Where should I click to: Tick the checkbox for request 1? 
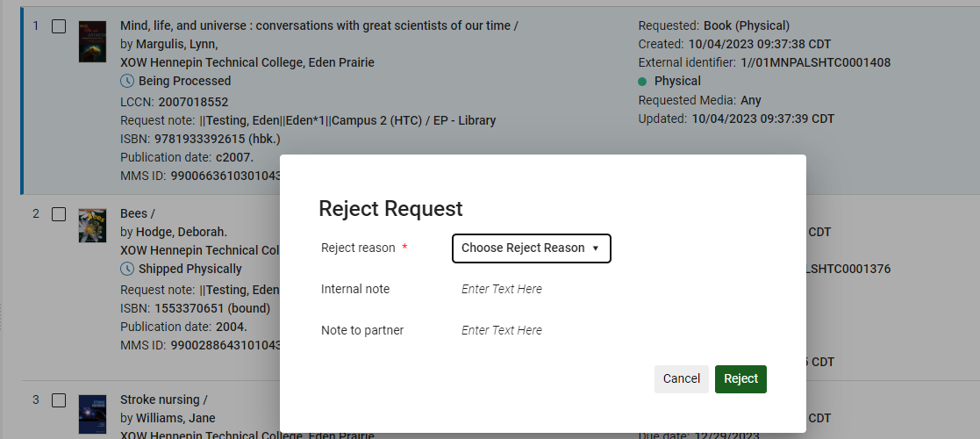[x=59, y=26]
